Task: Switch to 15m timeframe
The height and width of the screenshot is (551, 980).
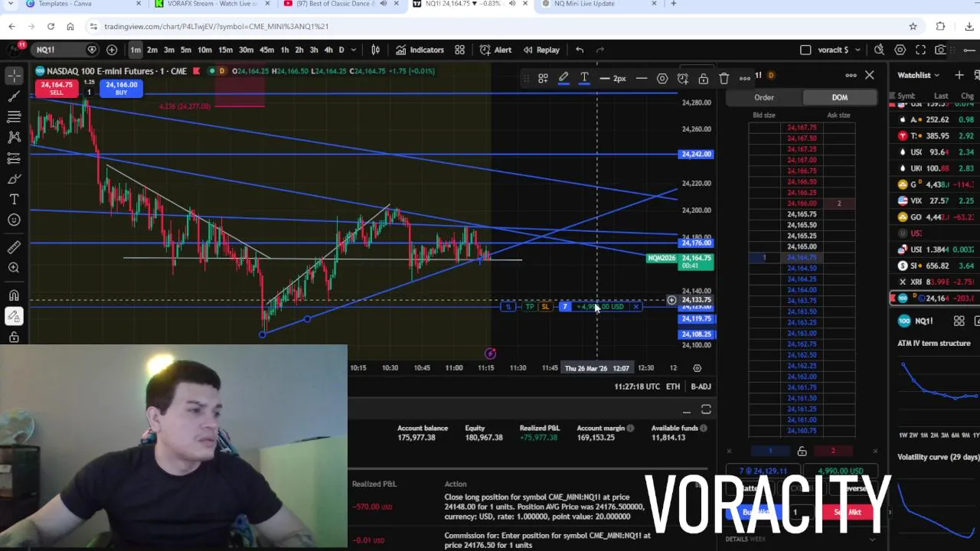Action: (x=225, y=50)
